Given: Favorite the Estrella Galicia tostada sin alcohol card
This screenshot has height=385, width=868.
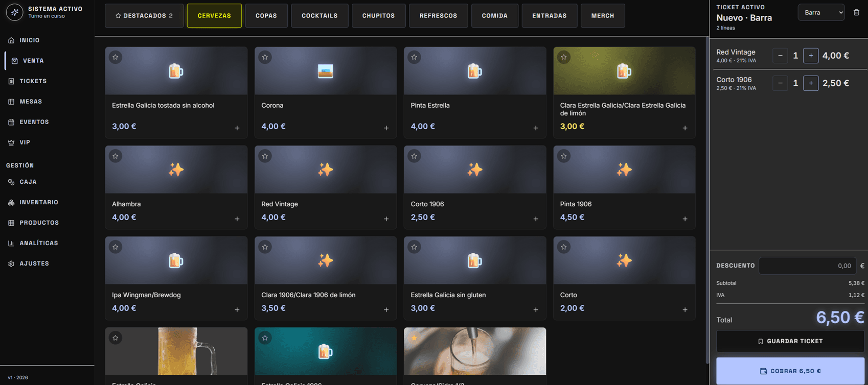Looking at the screenshot, I should click(x=116, y=57).
